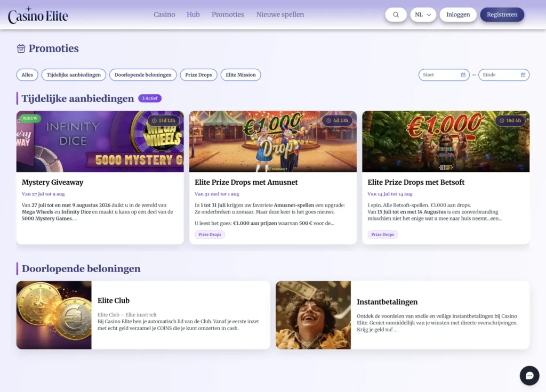Filter by Tijdelijke aanbiedingen chip

click(x=74, y=75)
